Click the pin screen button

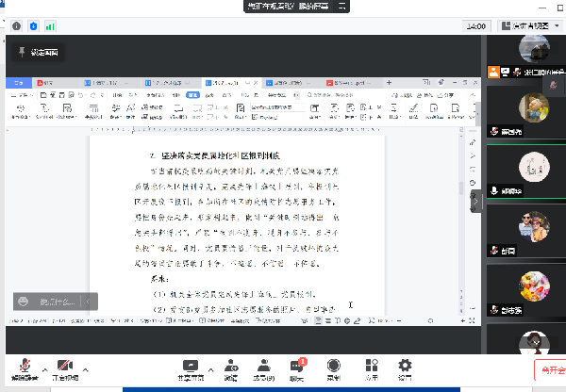click(40, 53)
